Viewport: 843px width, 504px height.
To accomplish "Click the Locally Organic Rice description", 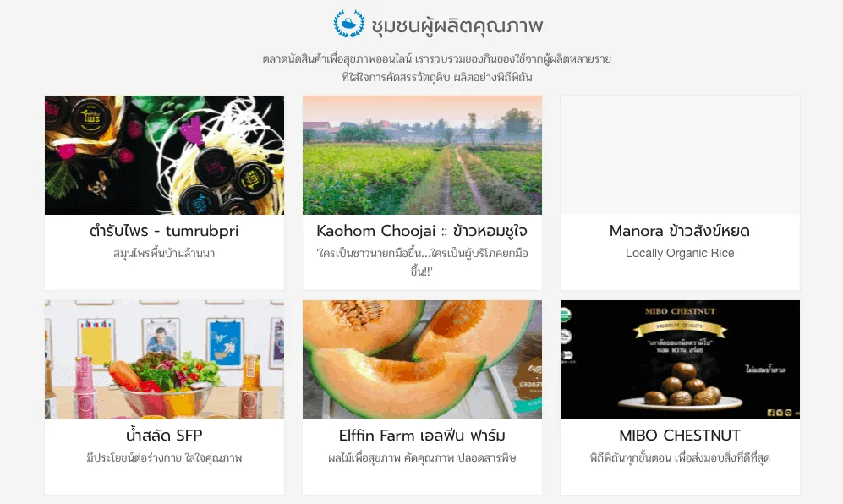I will click(680, 254).
